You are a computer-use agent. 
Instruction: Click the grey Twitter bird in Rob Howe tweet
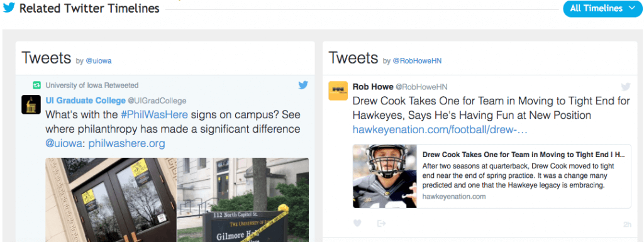coord(626,87)
